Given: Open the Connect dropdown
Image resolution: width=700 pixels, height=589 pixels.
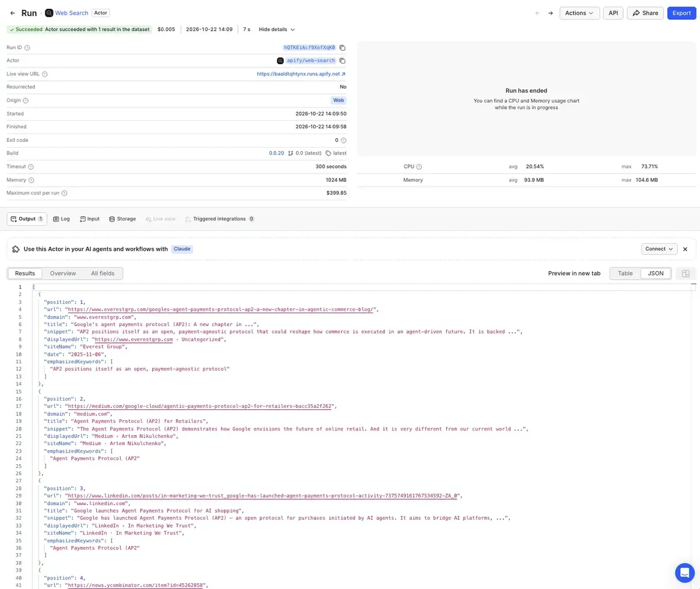Looking at the screenshot, I should pyautogui.click(x=660, y=249).
